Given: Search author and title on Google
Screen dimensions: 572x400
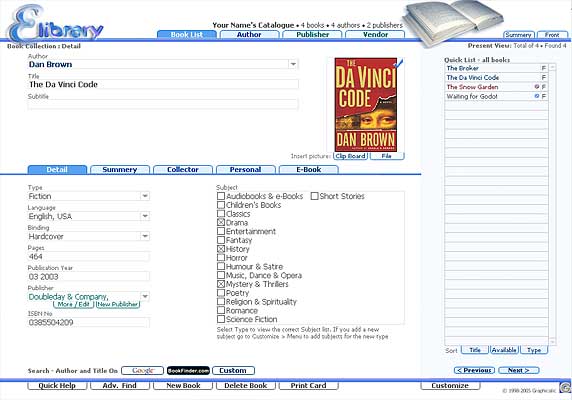Looking at the screenshot, I should coord(142,370).
